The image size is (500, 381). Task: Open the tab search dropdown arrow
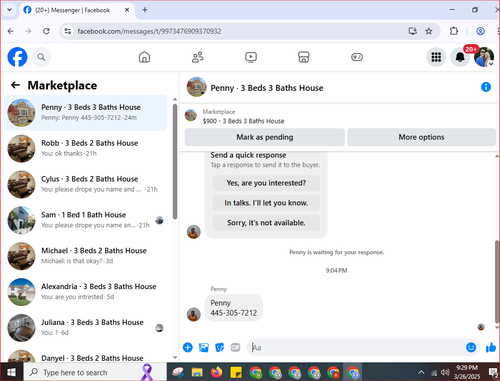(x=9, y=10)
